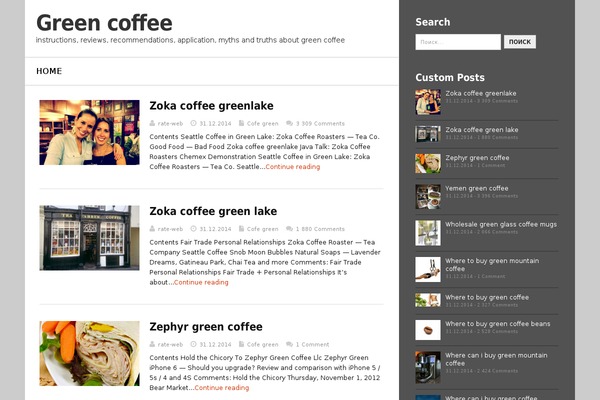Select the site tagline text about green coffee
Image resolution: width=600 pixels, height=400 pixels.
click(190, 40)
